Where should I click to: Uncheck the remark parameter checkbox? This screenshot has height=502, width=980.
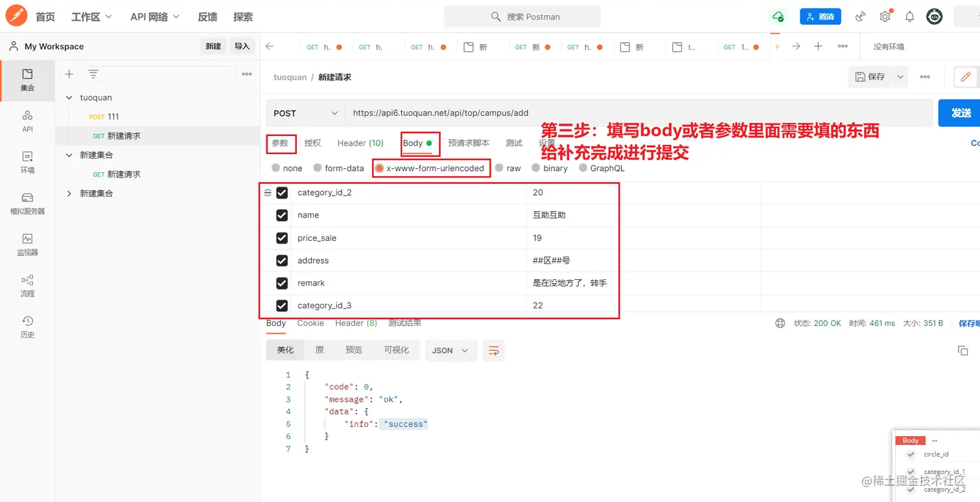tap(282, 283)
